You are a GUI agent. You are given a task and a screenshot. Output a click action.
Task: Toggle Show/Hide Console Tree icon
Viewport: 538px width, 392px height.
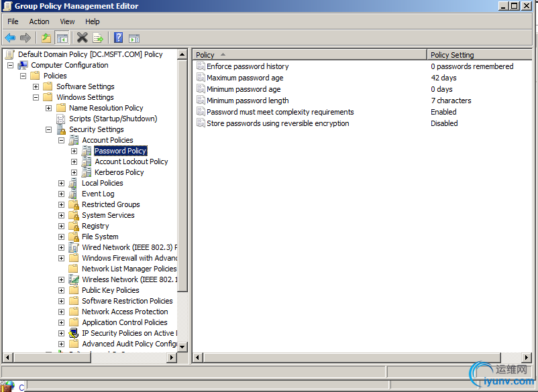pos(62,38)
